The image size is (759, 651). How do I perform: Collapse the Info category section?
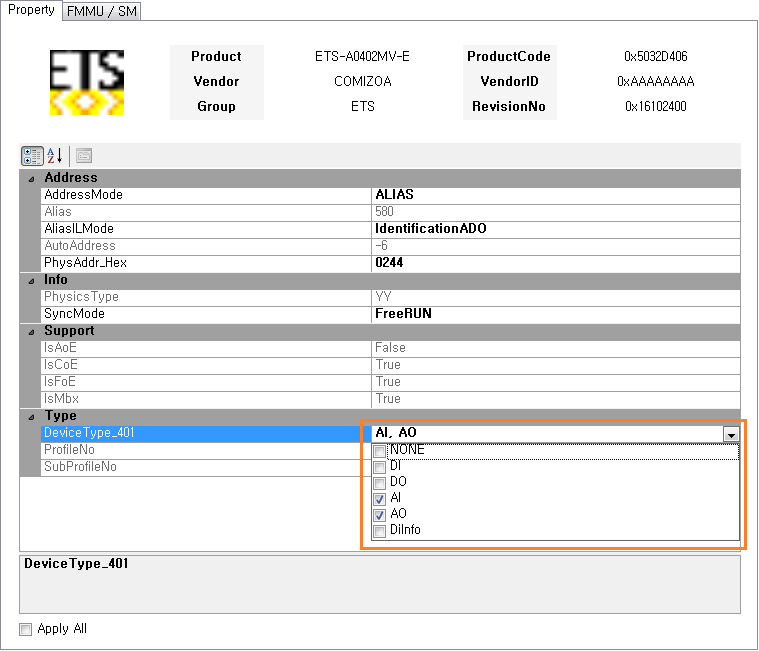pyautogui.click(x=30, y=280)
